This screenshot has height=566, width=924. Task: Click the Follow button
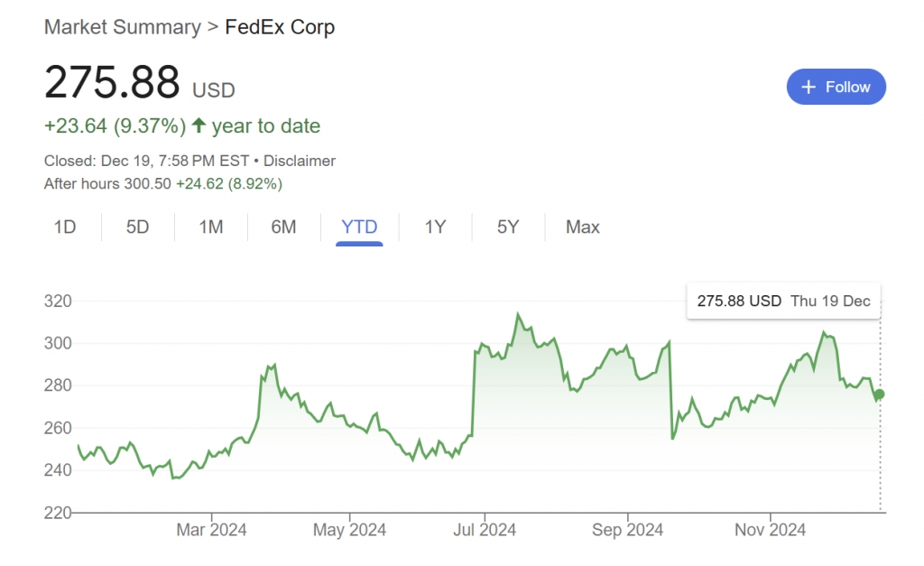point(836,87)
